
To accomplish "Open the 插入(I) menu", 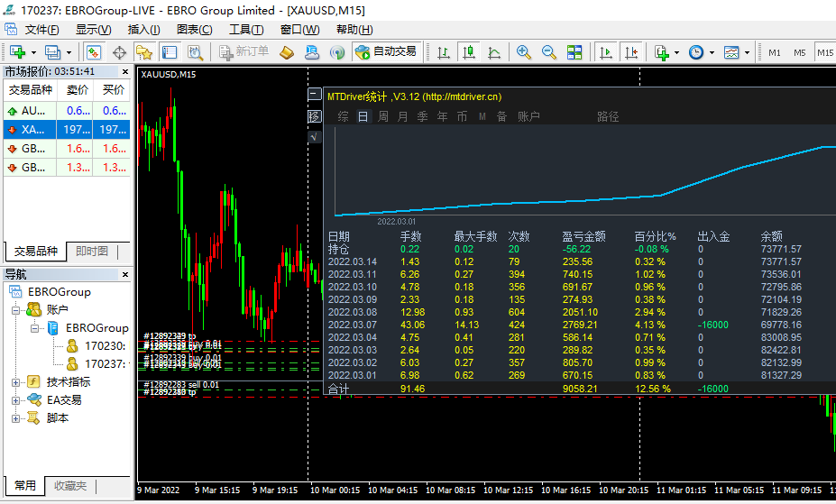I will (144, 29).
